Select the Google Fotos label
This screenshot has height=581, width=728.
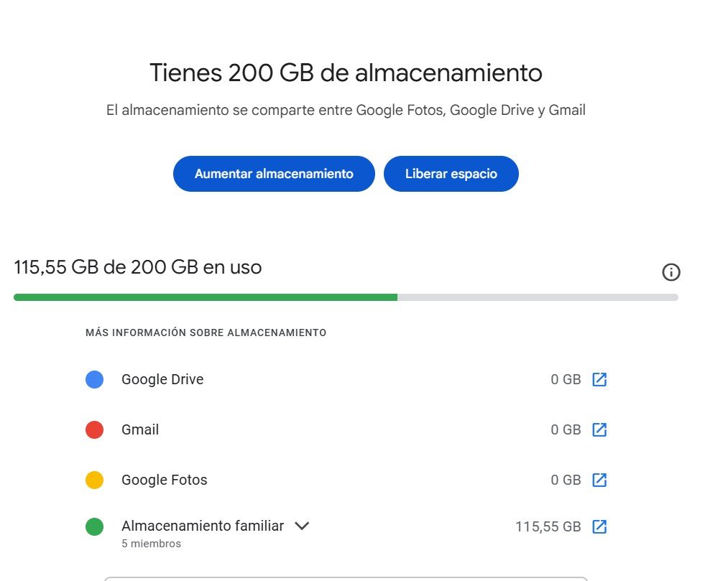[x=164, y=480]
